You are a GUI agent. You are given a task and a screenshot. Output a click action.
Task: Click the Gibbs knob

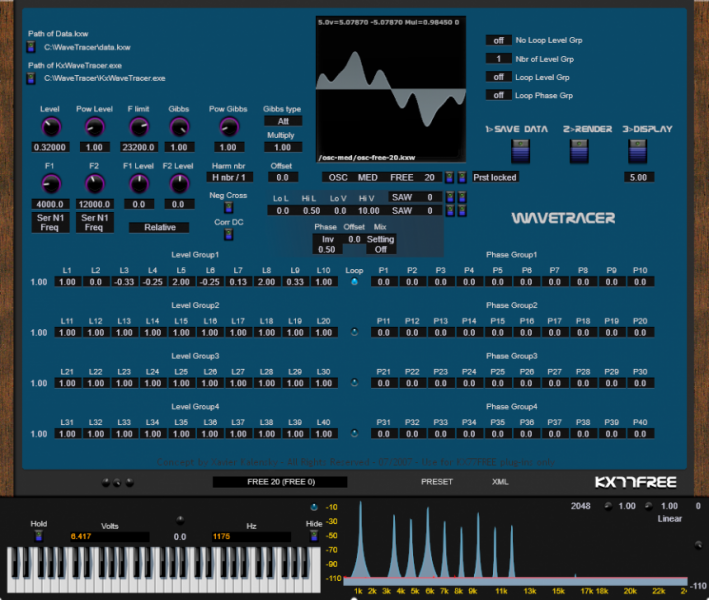179,127
